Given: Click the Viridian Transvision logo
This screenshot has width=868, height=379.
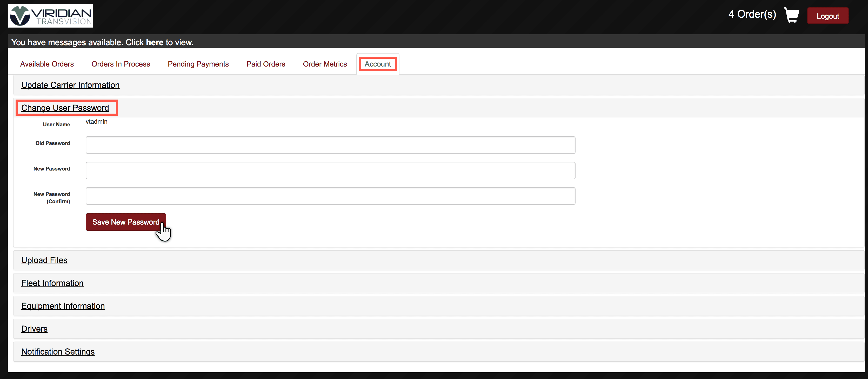Looking at the screenshot, I should pos(51,16).
